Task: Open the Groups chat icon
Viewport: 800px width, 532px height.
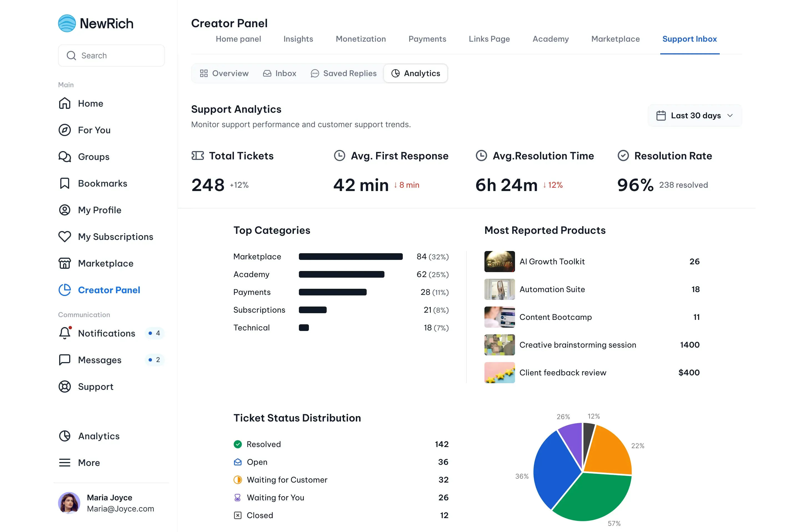Action: click(64, 157)
